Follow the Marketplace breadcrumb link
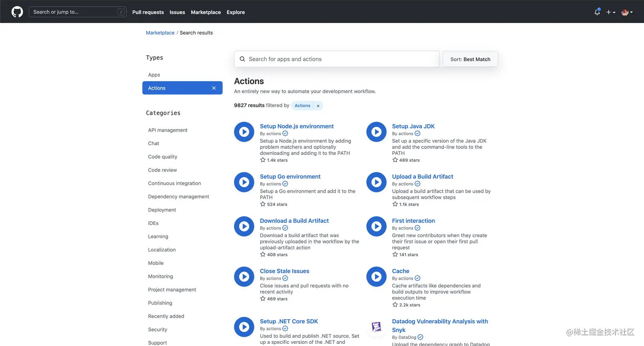 160,33
